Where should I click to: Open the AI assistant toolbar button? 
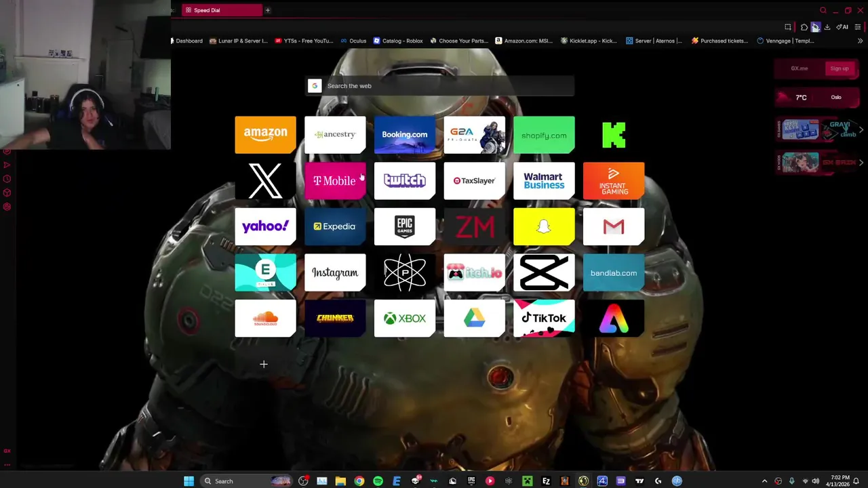pyautogui.click(x=842, y=27)
